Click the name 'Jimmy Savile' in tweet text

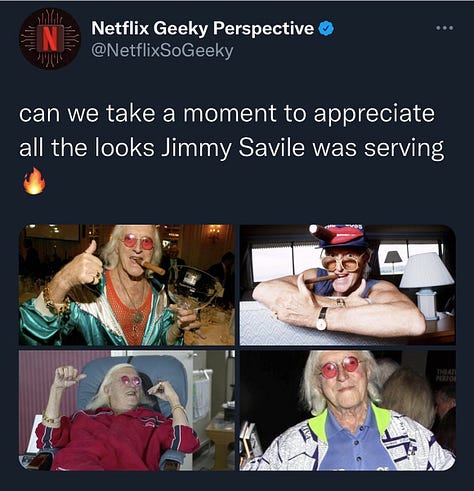click(233, 148)
